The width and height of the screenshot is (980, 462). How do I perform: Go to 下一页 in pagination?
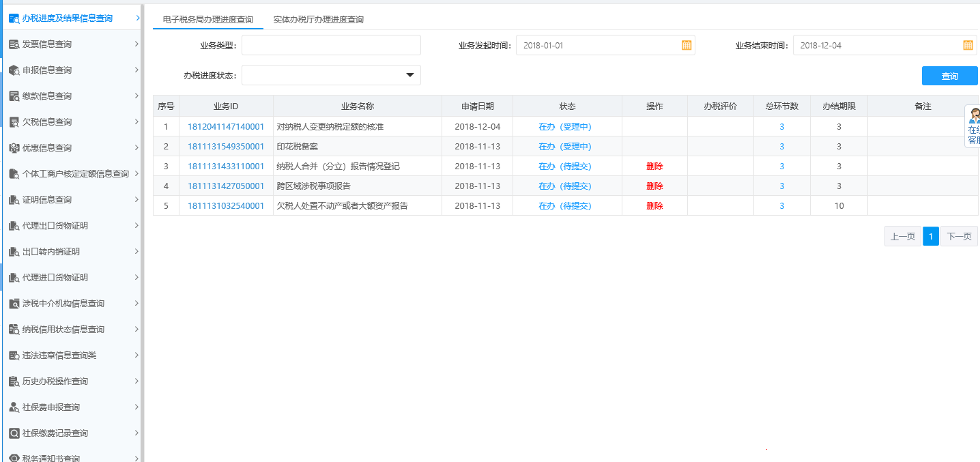tap(958, 237)
